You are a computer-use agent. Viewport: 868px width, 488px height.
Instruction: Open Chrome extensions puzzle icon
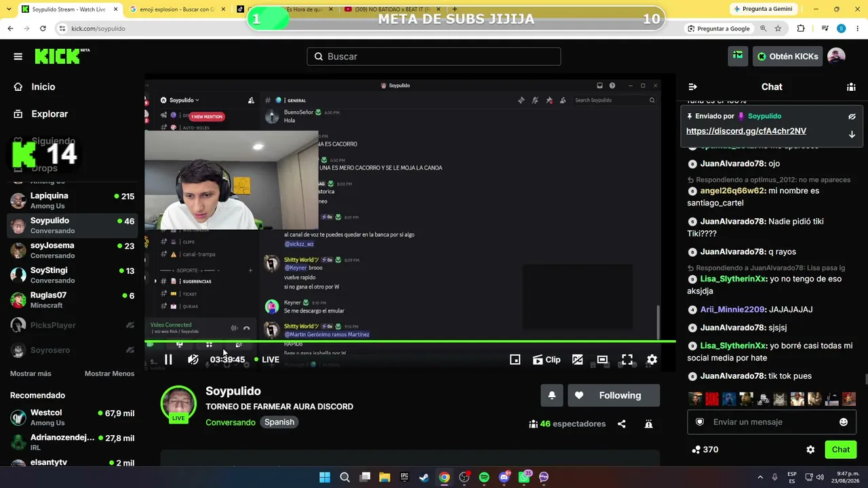(801, 28)
